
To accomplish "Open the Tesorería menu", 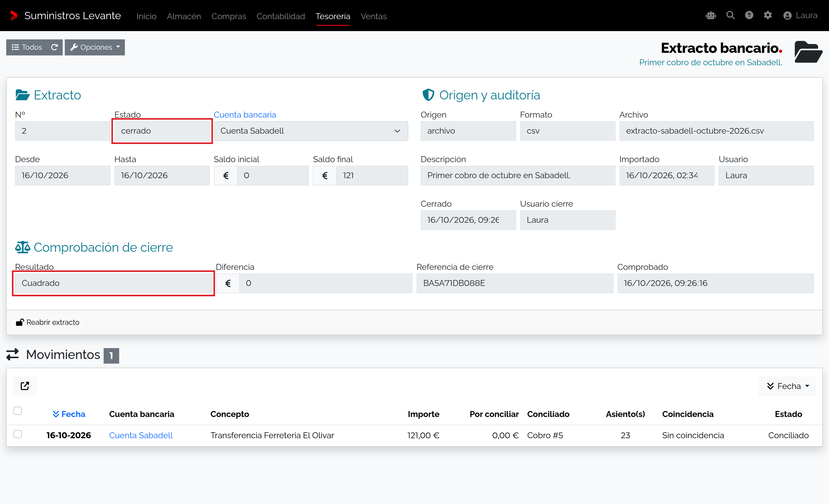I will pyautogui.click(x=333, y=16).
